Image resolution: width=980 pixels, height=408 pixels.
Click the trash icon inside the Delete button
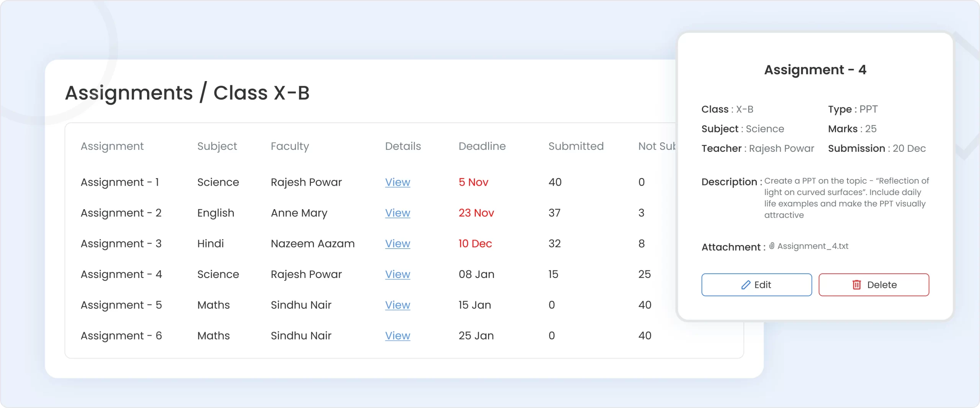(856, 284)
